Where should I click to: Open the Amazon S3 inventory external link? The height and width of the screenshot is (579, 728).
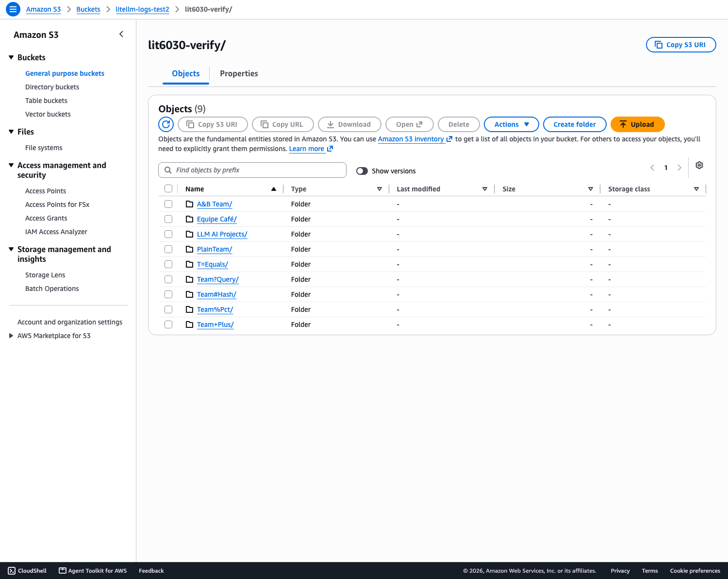(x=415, y=139)
